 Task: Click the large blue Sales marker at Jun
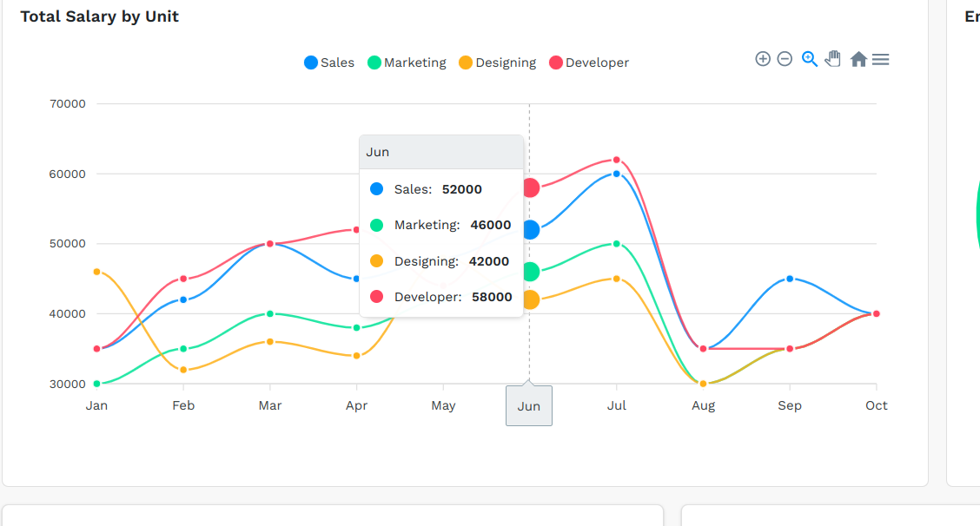(530, 230)
